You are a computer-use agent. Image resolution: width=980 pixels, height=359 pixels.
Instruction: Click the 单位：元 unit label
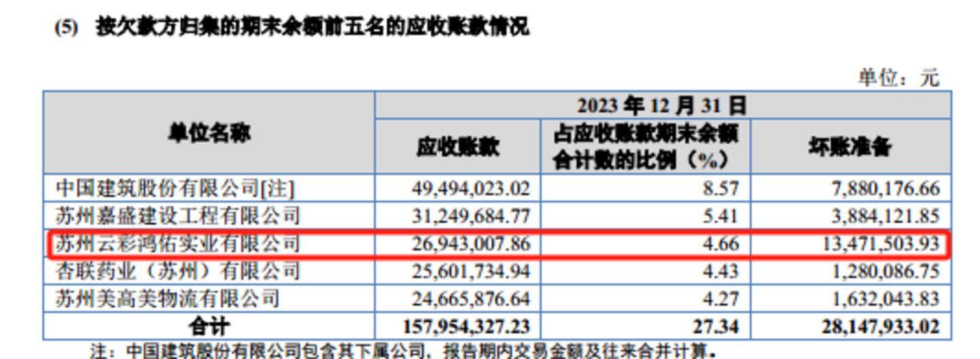click(x=898, y=78)
